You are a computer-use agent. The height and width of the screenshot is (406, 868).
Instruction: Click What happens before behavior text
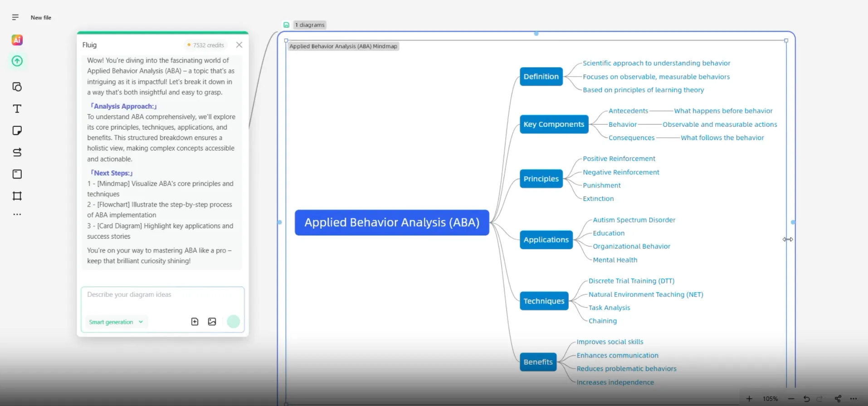point(723,111)
